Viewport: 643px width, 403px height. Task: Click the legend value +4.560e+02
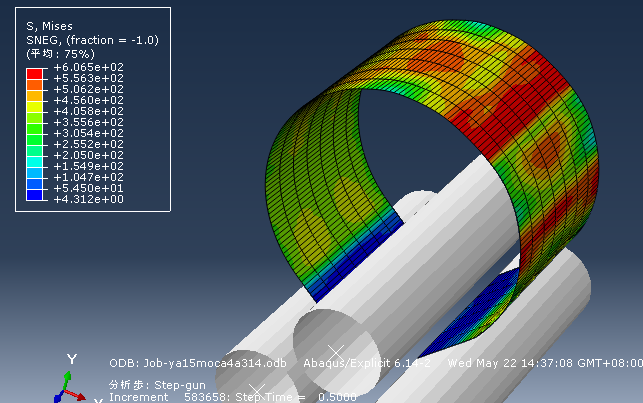[x=89, y=100]
